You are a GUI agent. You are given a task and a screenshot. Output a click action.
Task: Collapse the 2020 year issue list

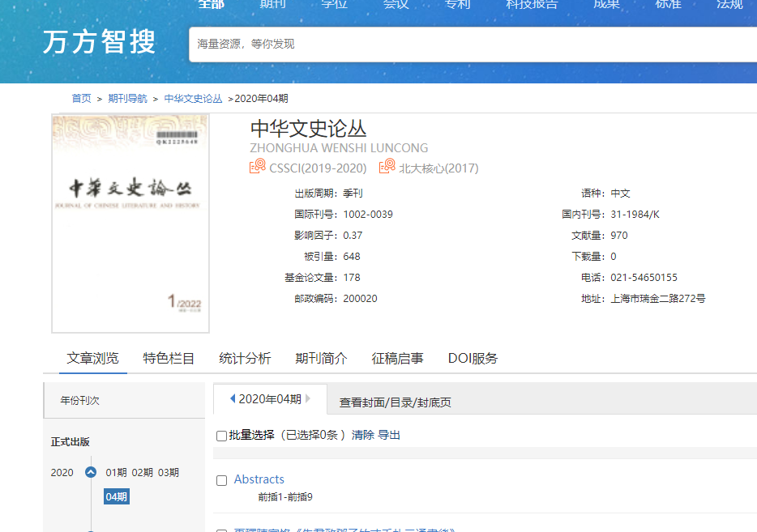pyautogui.click(x=91, y=473)
